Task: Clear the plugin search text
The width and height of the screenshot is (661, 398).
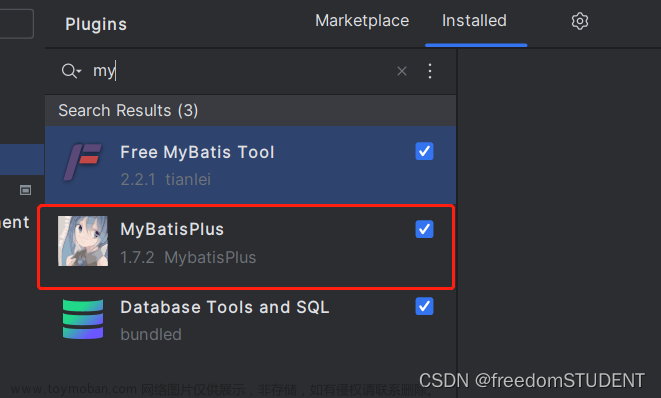Action: pyautogui.click(x=402, y=71)
